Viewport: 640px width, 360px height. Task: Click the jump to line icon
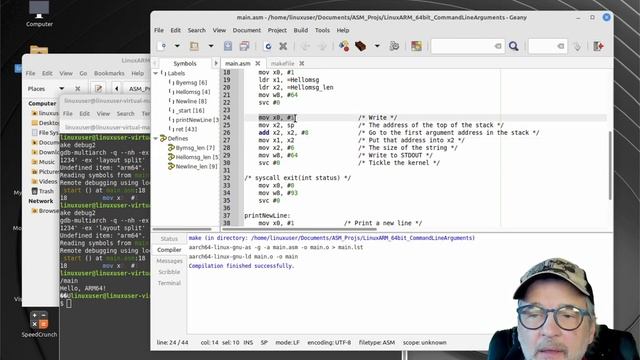pyautogui.click(x=577, y=46)
